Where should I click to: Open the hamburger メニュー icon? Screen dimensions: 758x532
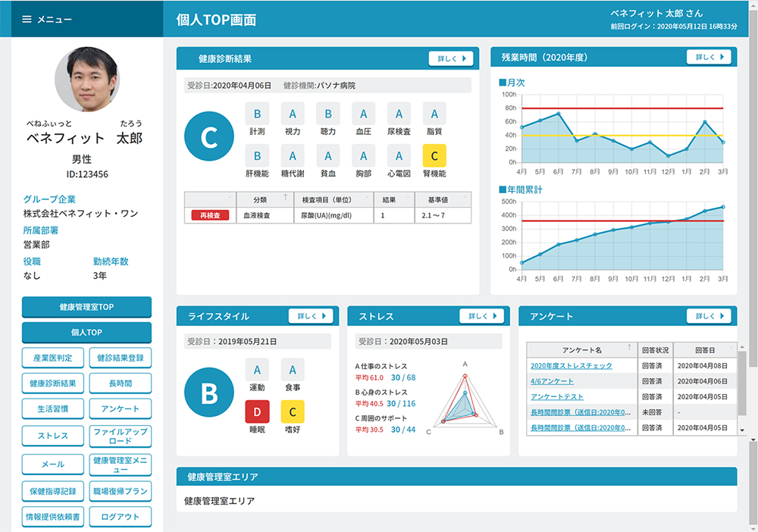pos(27,19)
